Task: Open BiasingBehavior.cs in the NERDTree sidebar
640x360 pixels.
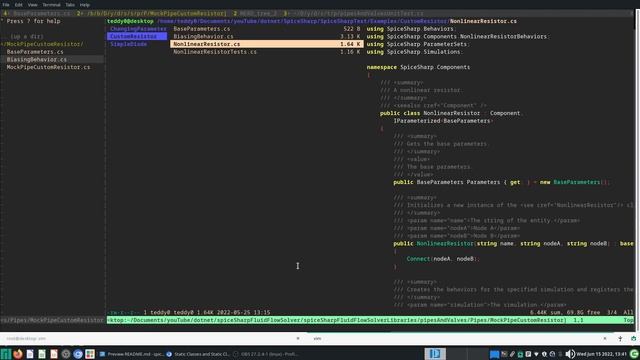Action: point(37,60)
